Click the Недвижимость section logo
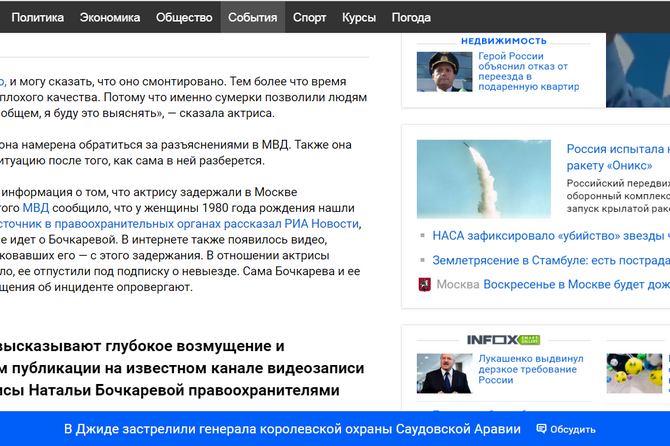The image size is (670, 446). pos(504,40)
